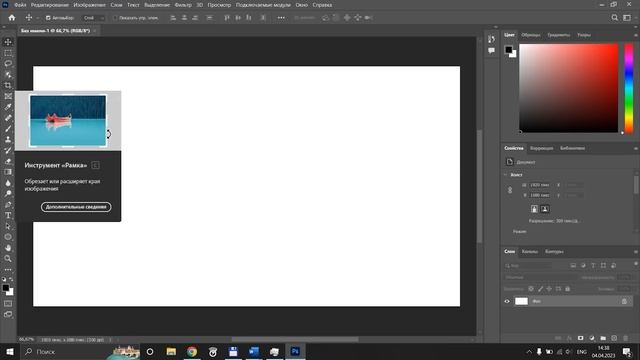Viewport: 640px width, 360px height.
Task: Open the Layers panel flyout menu
Action: 636,251
